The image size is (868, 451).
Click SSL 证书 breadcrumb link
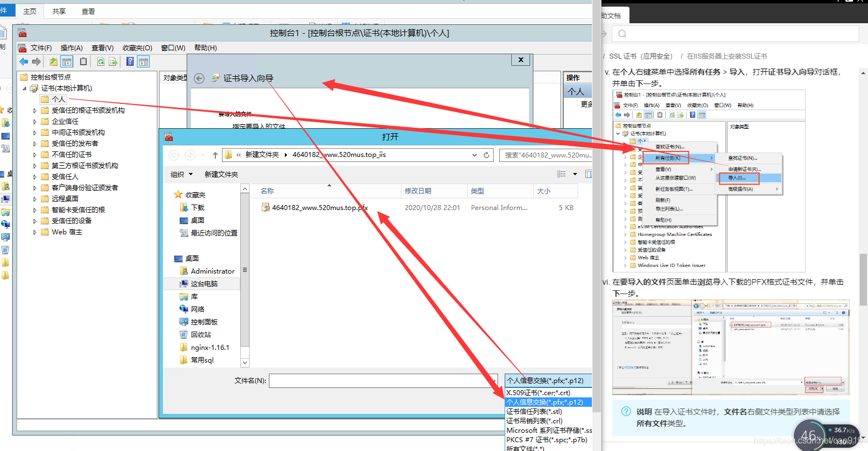(x=641, y=56)
